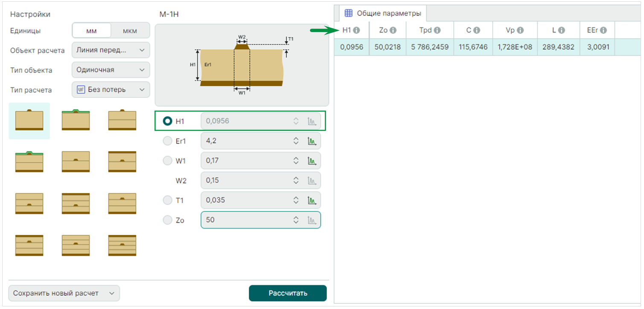Select the middle structure thumbnail in the second row

click(76, 162)
